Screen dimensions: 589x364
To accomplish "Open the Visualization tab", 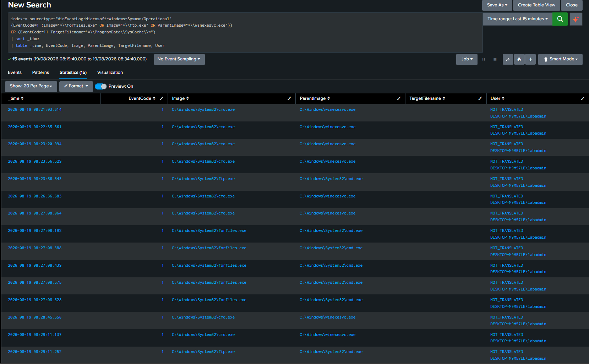I will click(x=110, y=72).
